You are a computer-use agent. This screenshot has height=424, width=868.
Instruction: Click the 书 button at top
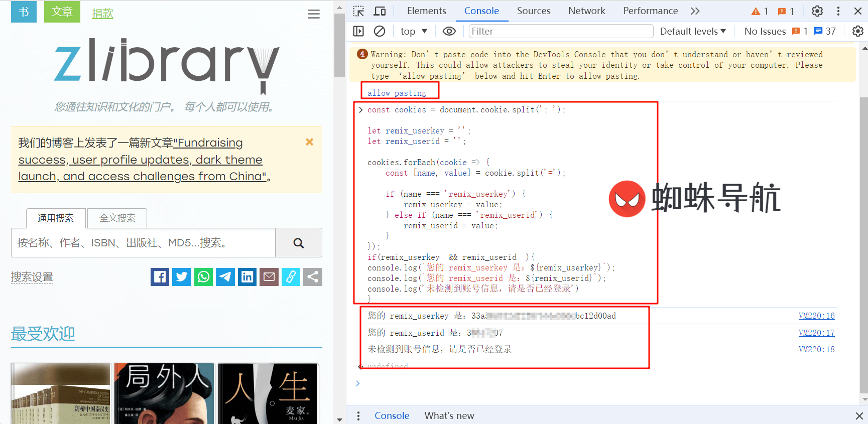24,12
